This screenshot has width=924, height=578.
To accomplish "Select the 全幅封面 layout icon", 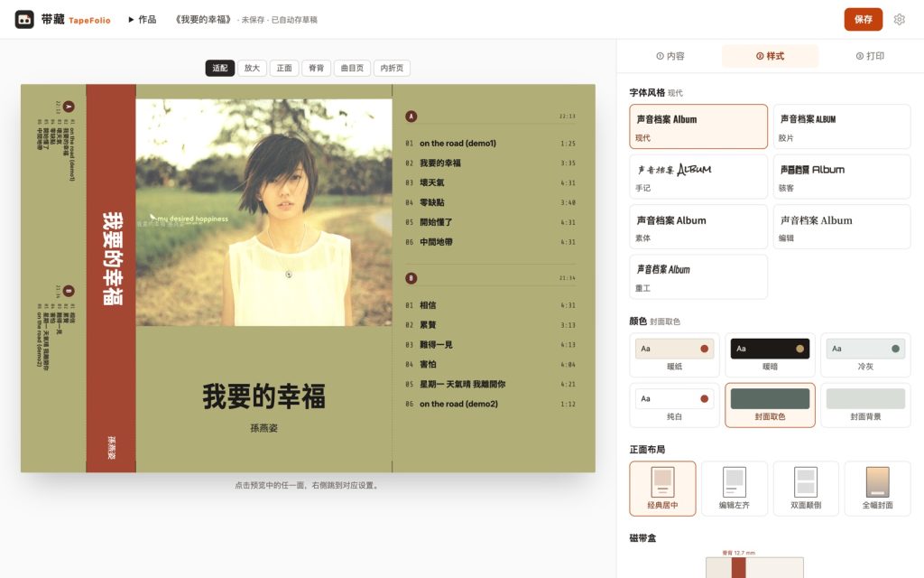I will [877, 489].
